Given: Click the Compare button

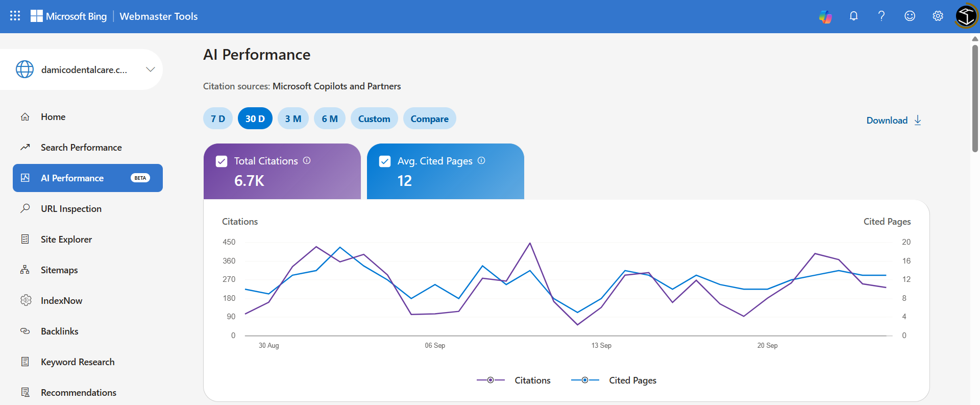Looking at the screenshot, I should tap(430, 118).
